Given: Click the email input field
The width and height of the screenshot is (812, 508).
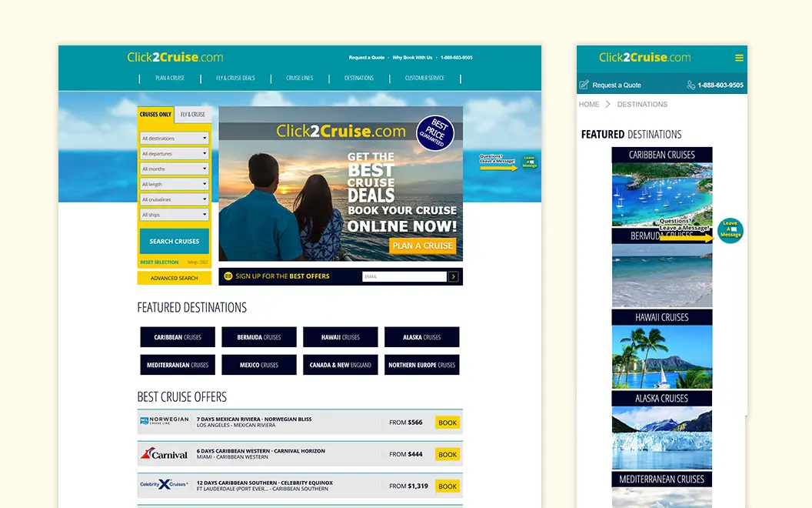Looking at the screenshot, I should pyautogui.click(x=404, y=277).
